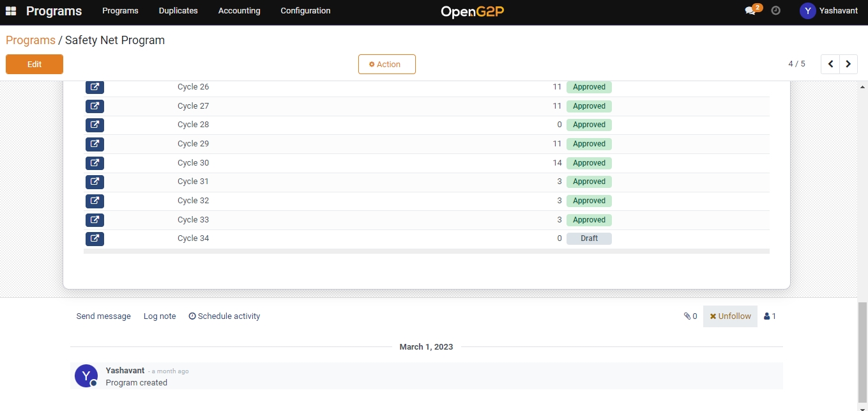The width and height of the screenshot is (868, 411).
Task: Navigate to Programs breadcrumb link
Action: pyautogui.click(x=31, y=40)
